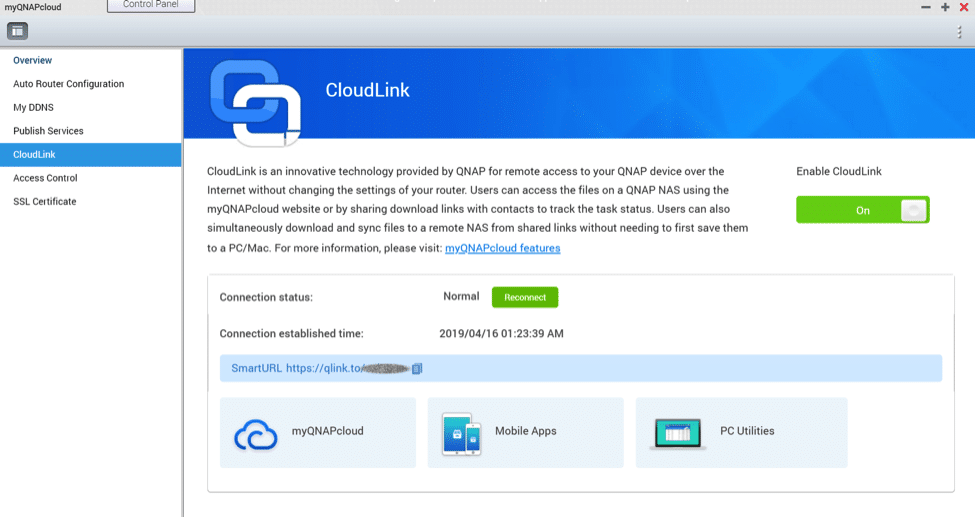
Task: Open the Overview section
Action: click(x=91, y=60)
